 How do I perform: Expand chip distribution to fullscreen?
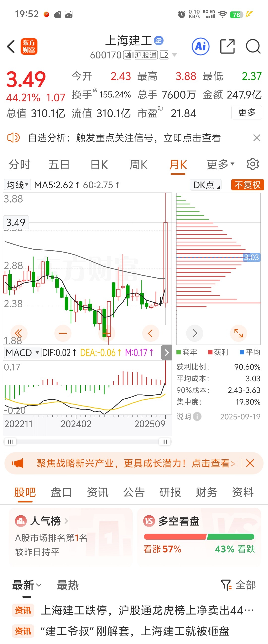pyautogui.click(x=238, y=333)
